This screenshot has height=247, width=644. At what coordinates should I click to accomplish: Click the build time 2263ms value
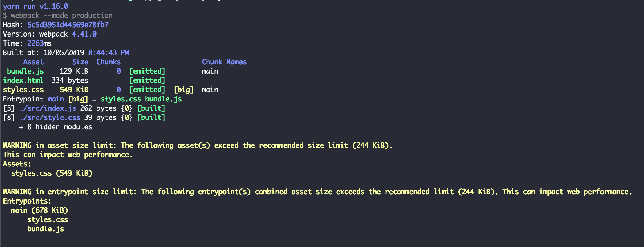pos(39,43)
